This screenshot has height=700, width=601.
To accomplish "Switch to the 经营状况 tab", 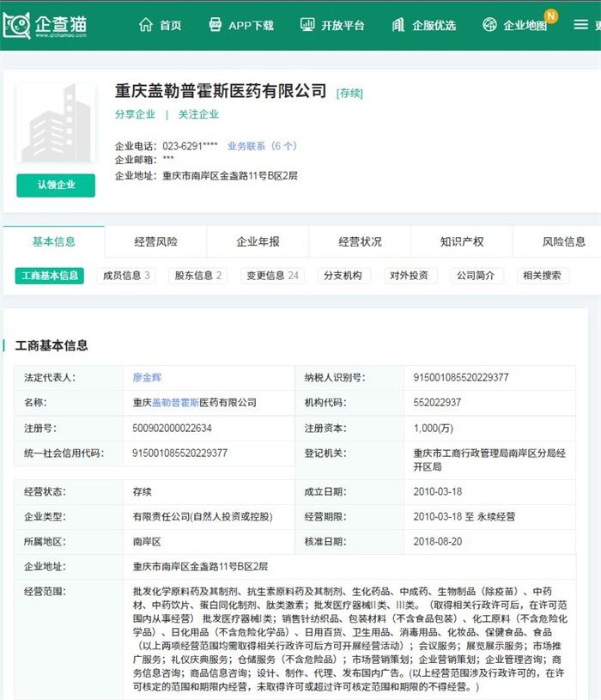I will (x=360, y=241).
